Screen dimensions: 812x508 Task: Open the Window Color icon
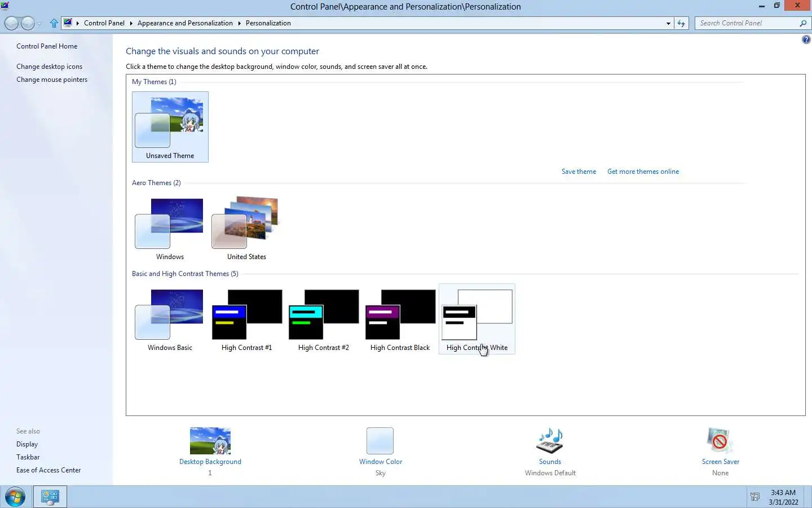click(380, 441)
